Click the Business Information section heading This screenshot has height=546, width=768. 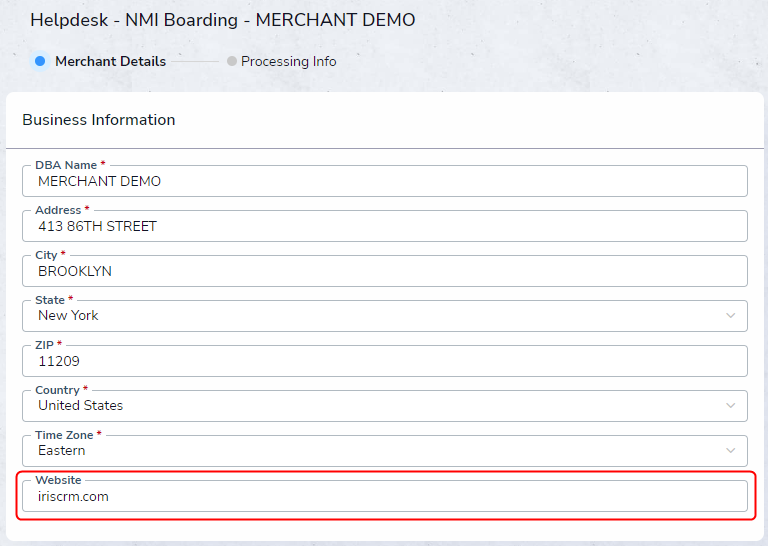pos(98,120)
